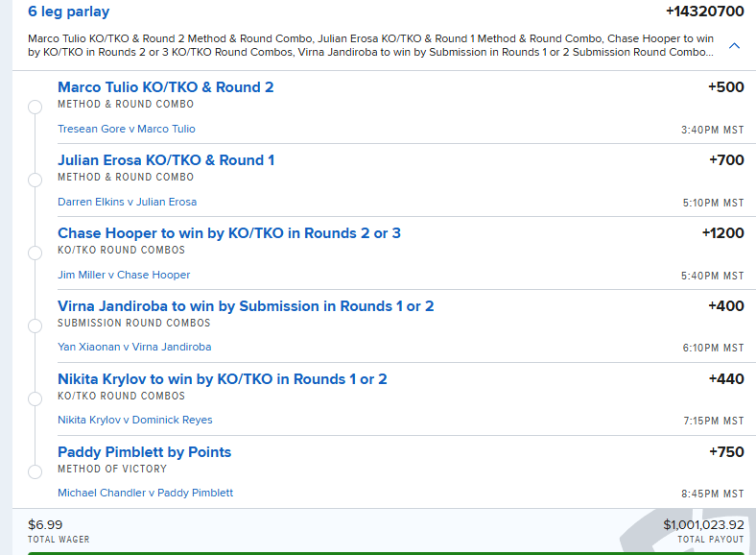Open Jim Miller v Chase Hooper matchup
The width and height of the screenshot is (756, 555).
coord(124,275)
